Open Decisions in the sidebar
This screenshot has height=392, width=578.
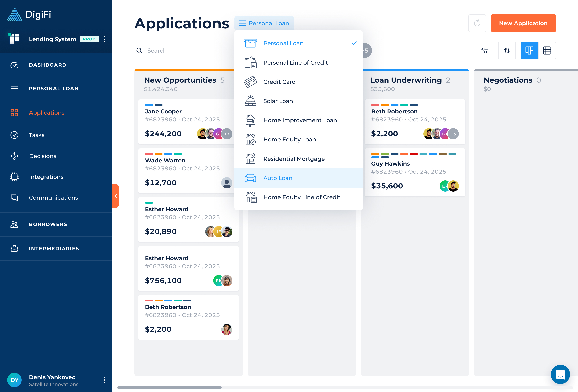43,156
